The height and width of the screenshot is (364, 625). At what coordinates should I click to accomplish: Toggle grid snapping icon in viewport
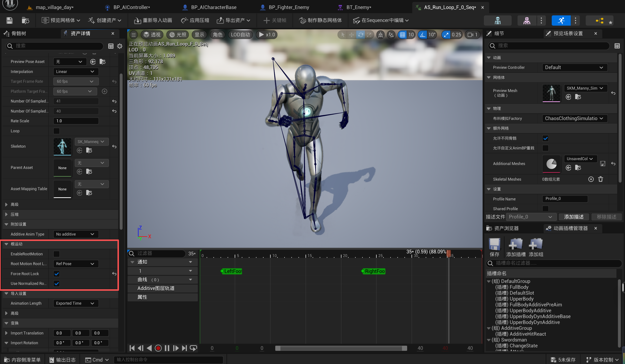[402, 35]
